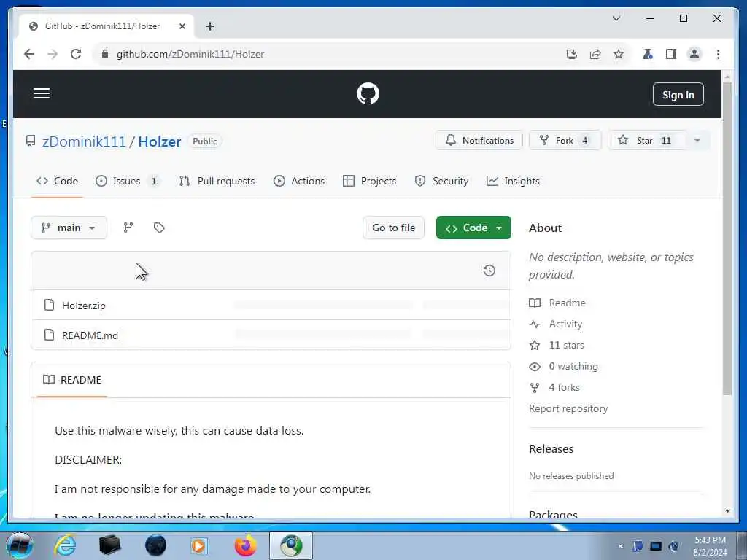Close the GitHub Holzer browser tab
The height and width of the screenshot is (560, 747).
coord(182,26)
